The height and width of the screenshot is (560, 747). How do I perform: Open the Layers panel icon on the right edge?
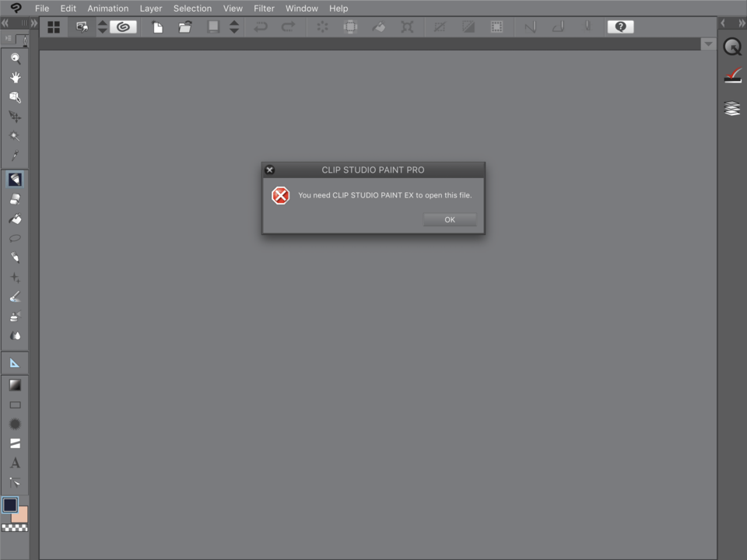[x=732, y=109]
